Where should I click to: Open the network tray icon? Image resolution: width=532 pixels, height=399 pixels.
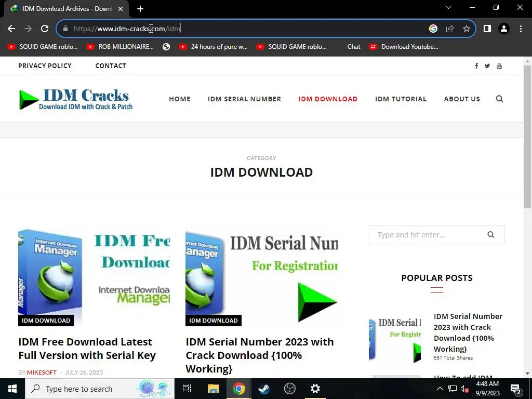[x=453, y=389]
